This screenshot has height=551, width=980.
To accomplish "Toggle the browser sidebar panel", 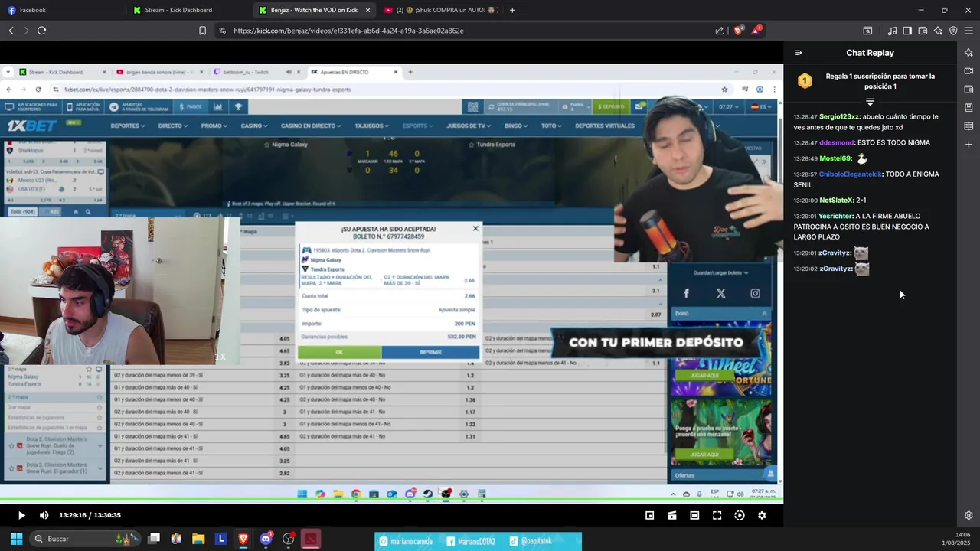I will pos(907,31).
